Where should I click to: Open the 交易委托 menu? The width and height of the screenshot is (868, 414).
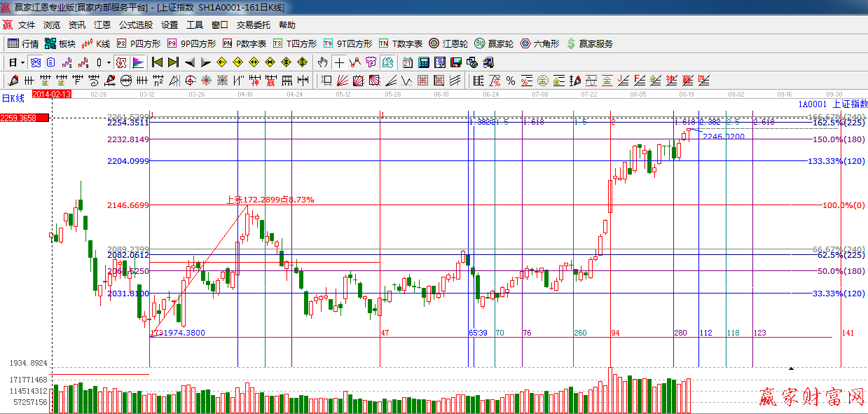click(x=253, y=25)
